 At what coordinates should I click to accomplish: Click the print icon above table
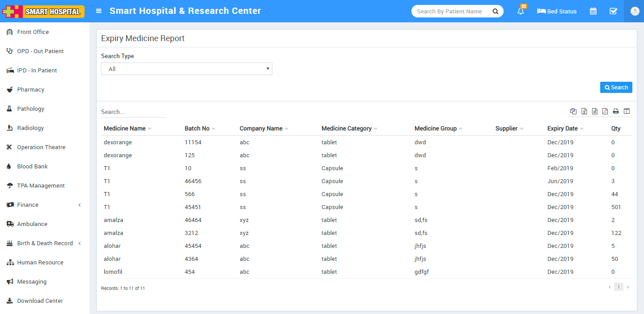(x=616, y=111)
